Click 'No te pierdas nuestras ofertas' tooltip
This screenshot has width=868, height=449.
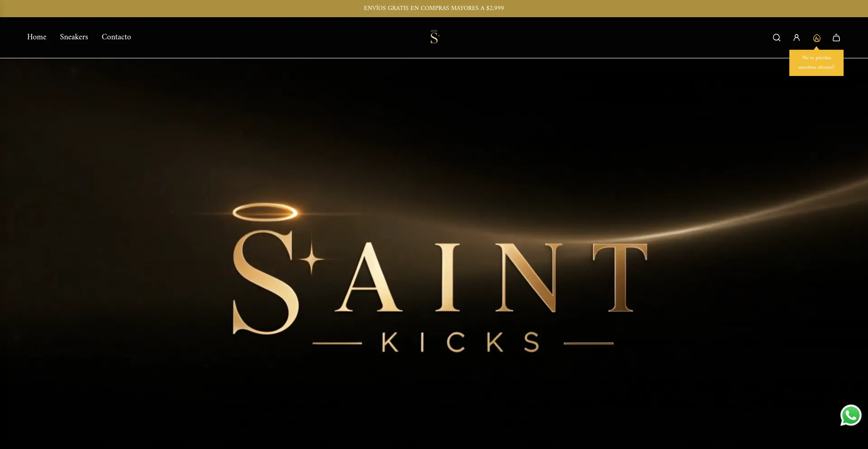tap(816, 63)
